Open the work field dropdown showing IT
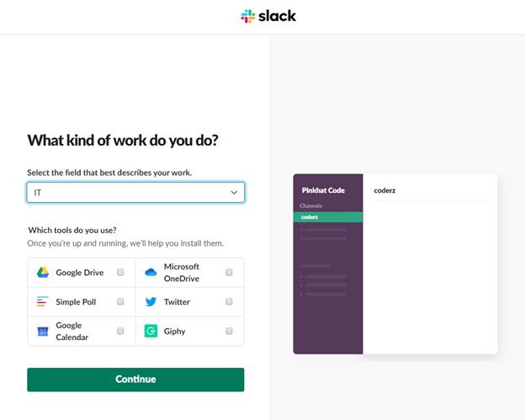 pos(135,193)
